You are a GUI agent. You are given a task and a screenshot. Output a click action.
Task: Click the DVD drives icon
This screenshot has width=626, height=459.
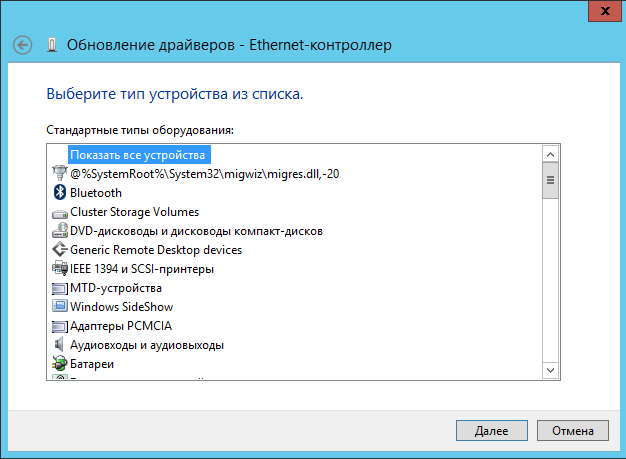pyautogui.click(x=59, y=231)
